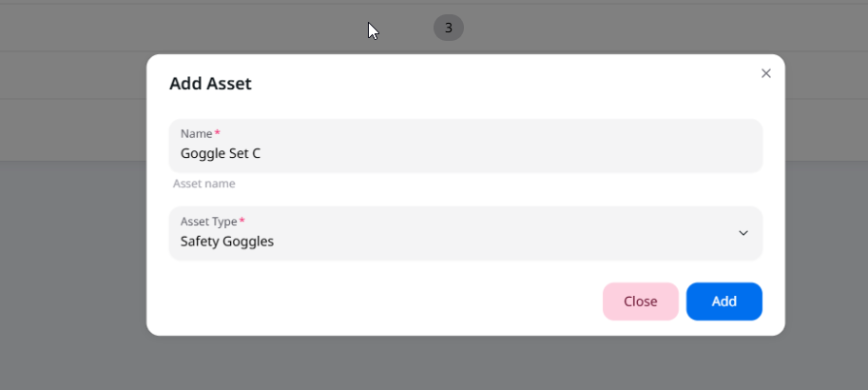Screen dimensions: 868x390
Task: Click the dimmed backdrop left of the dialog
Action: pos(72,249)
